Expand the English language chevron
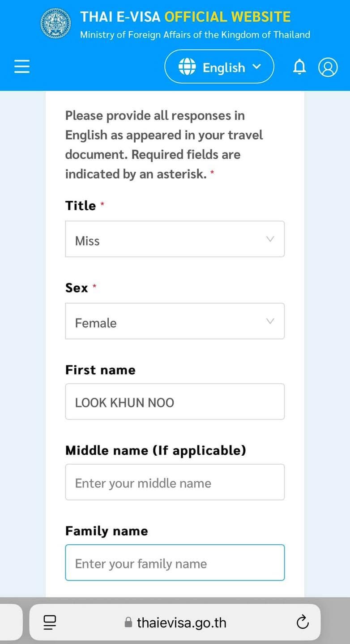The height and width of the screenshot is (644, 350). (256, 67)
